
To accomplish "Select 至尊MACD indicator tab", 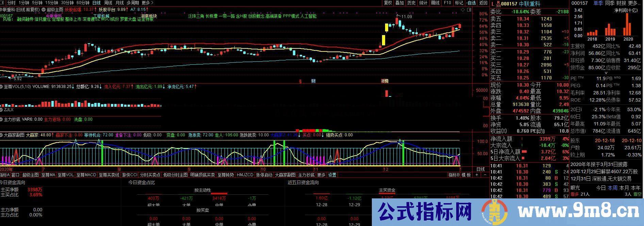I will [x=86, y=175].
